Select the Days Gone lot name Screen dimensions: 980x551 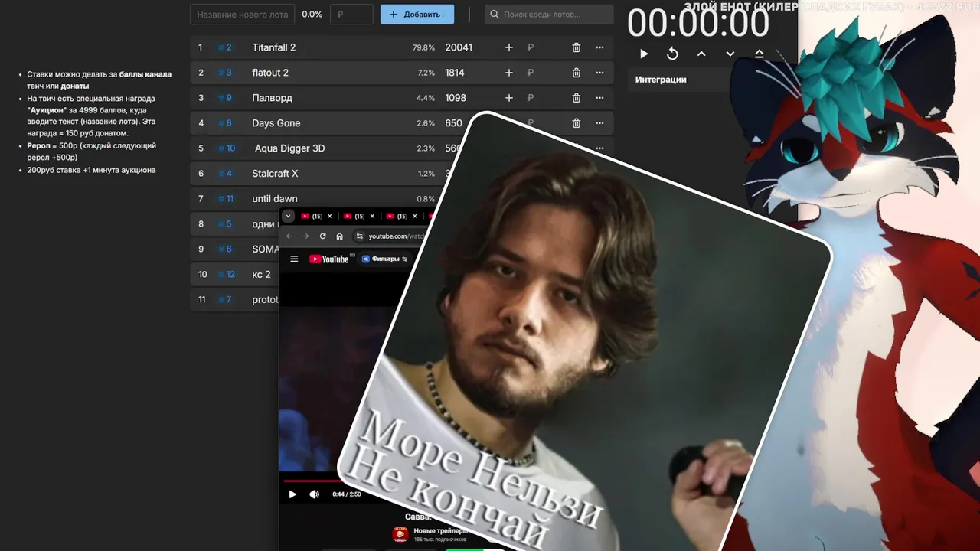click(x=276, y=123)
